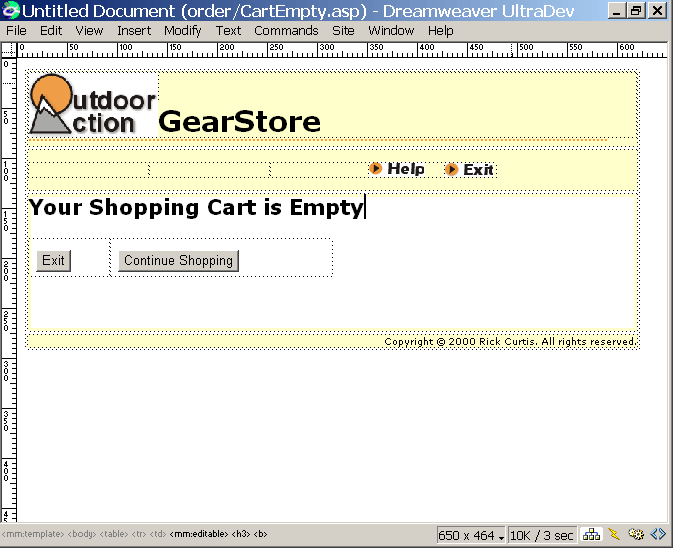673x548 pixels.
Task: Click the Continue Shopping button
Action: pyautogui.click(x=178, y=261)
